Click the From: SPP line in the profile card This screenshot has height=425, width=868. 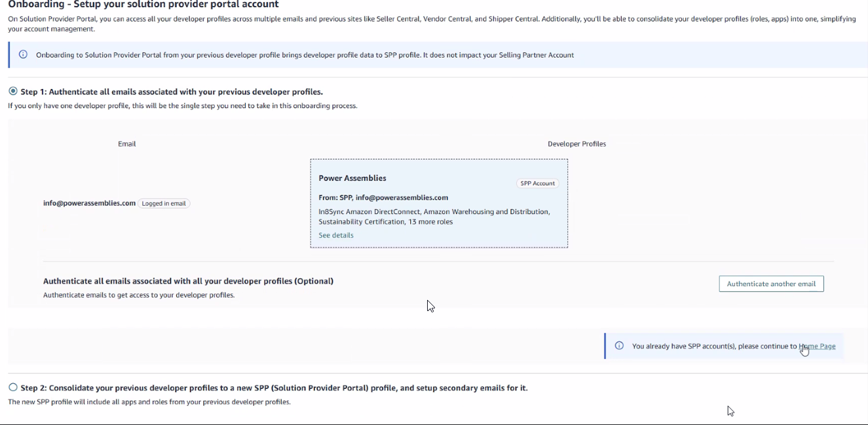(383, 198)
